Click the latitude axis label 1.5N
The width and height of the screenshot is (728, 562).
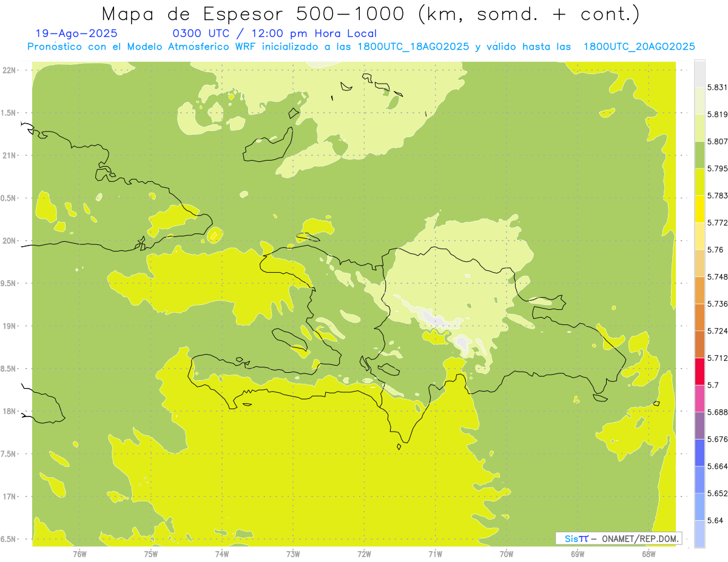(x=9, y=113)
